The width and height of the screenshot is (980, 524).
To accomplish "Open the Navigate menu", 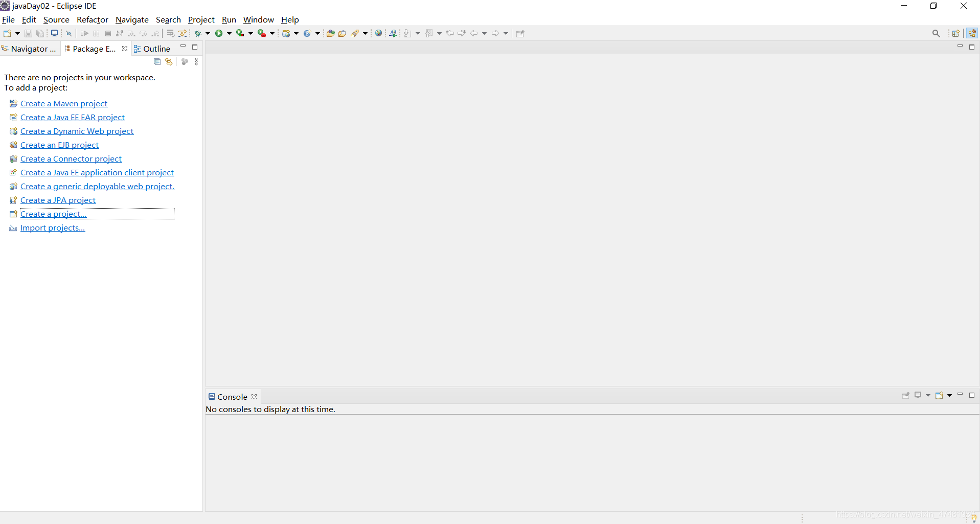I will (x=132, y=20).
